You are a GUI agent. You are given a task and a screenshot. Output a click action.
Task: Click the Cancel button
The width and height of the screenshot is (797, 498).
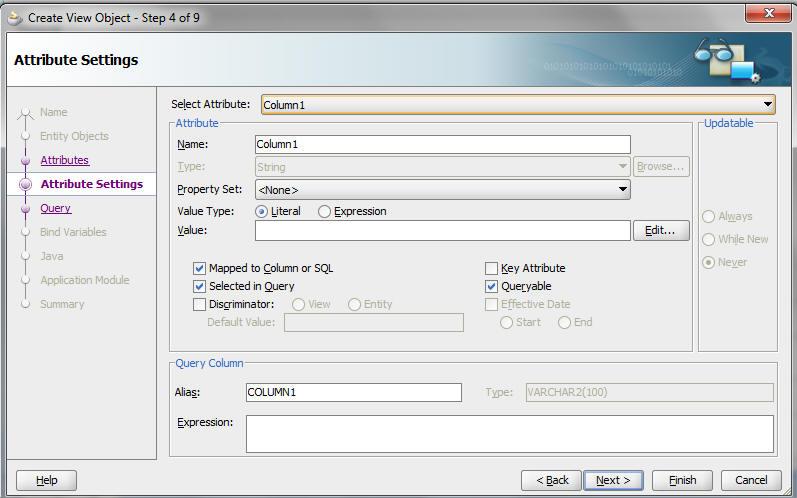coord(751,480)
